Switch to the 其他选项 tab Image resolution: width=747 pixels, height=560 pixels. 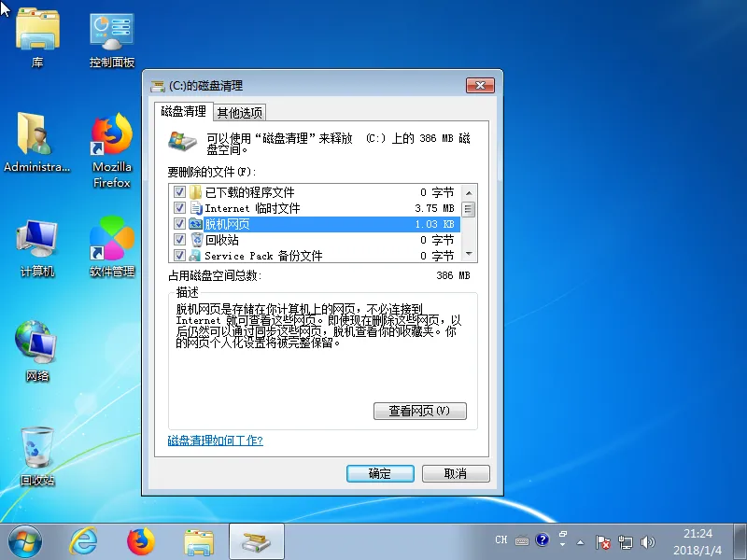pos(240,113)
